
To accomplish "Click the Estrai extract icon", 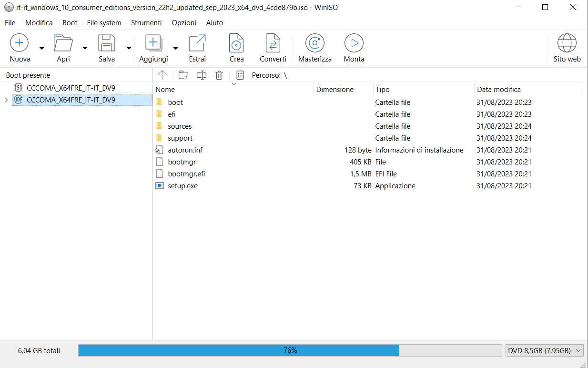I will (197, 42).
